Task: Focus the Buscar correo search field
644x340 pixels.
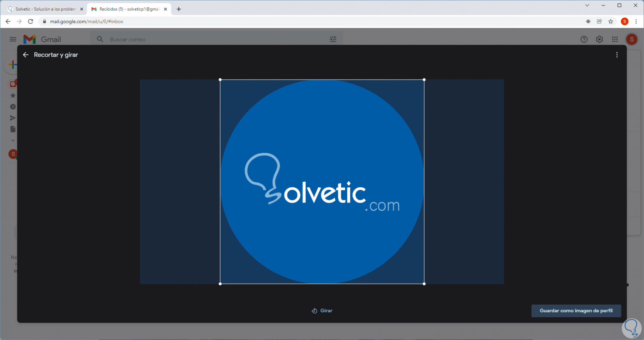Action: coord(217,39)
